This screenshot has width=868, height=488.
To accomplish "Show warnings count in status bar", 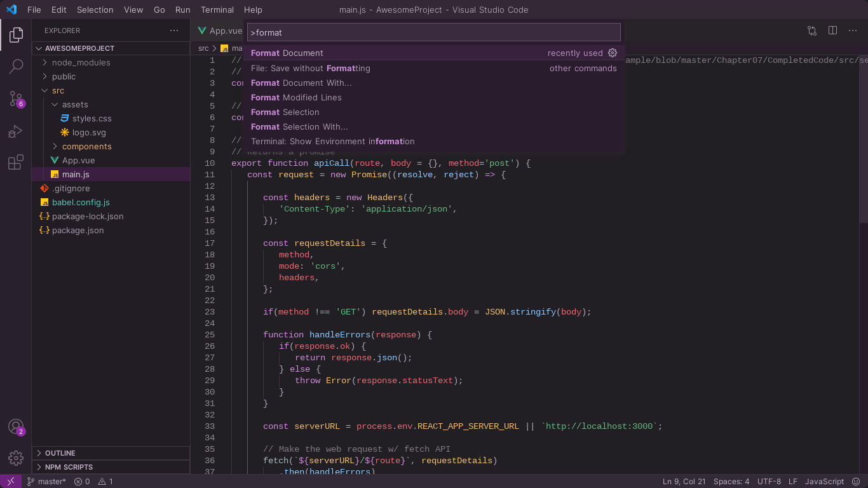I will coord(105,482).
